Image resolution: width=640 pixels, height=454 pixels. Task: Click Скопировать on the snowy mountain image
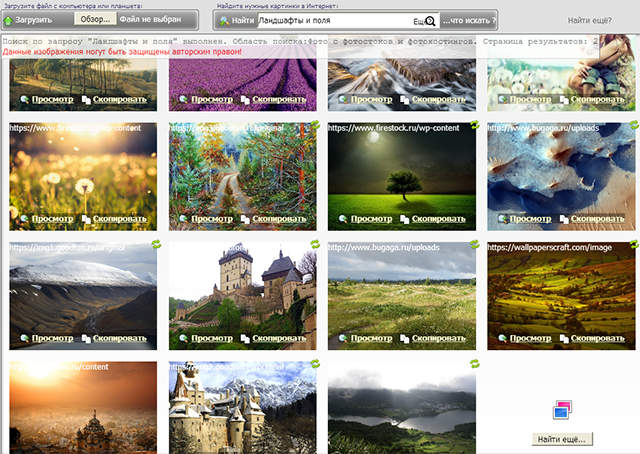119,338
